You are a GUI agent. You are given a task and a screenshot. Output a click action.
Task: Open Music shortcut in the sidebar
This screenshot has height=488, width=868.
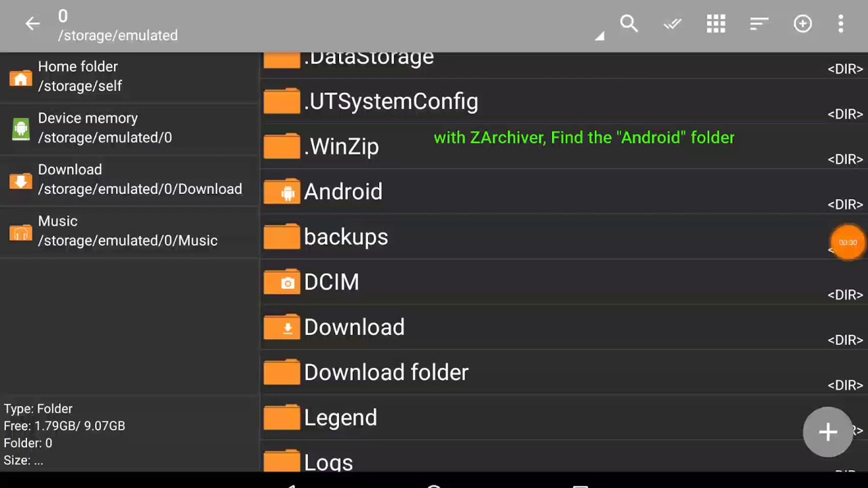(127, 231)
